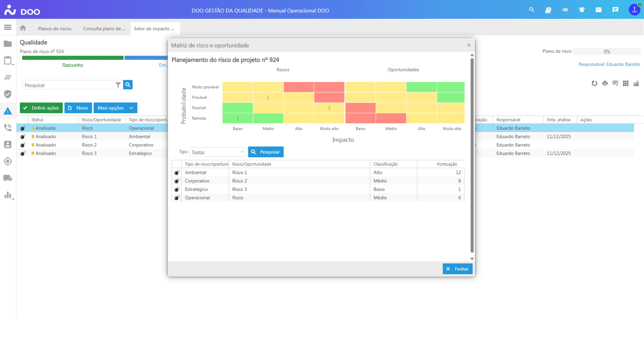This screenshot has width=644, height=344.
Task: Click red Muito provável Alto risk cell
Action: tap(299, 87)
